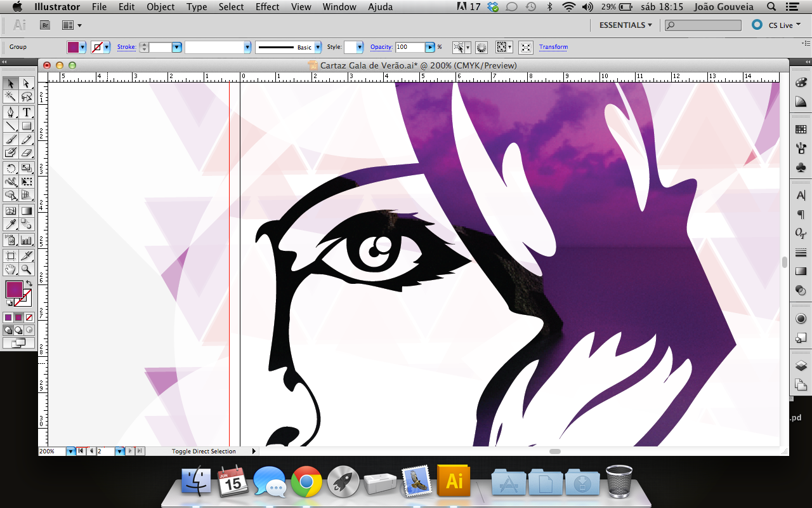Launch Adobe Bridge with Br button
The height and width of the screenshot is (508, 812).
coord(45,25)
